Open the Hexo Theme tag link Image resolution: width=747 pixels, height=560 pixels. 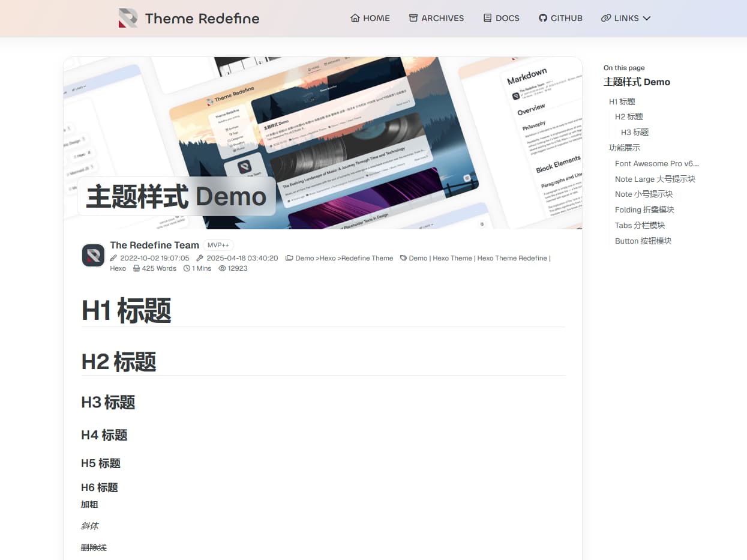(452, 257)
